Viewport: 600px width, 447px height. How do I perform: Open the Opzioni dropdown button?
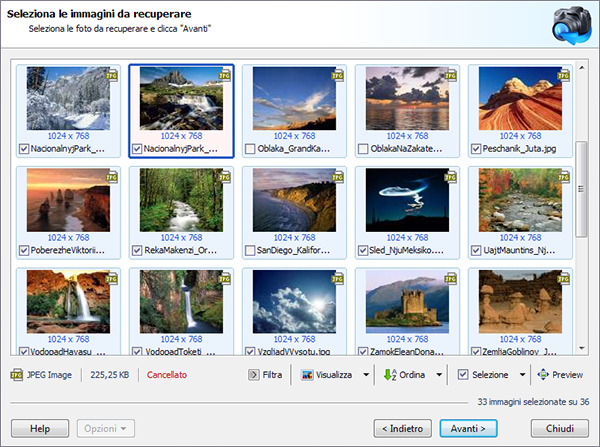[x=106, y=428]
